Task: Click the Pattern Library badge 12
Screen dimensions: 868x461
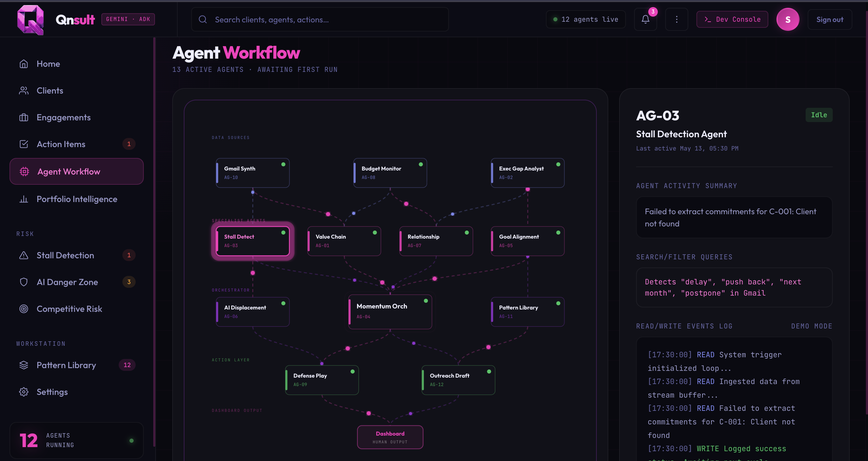Action: click(127, 365)
